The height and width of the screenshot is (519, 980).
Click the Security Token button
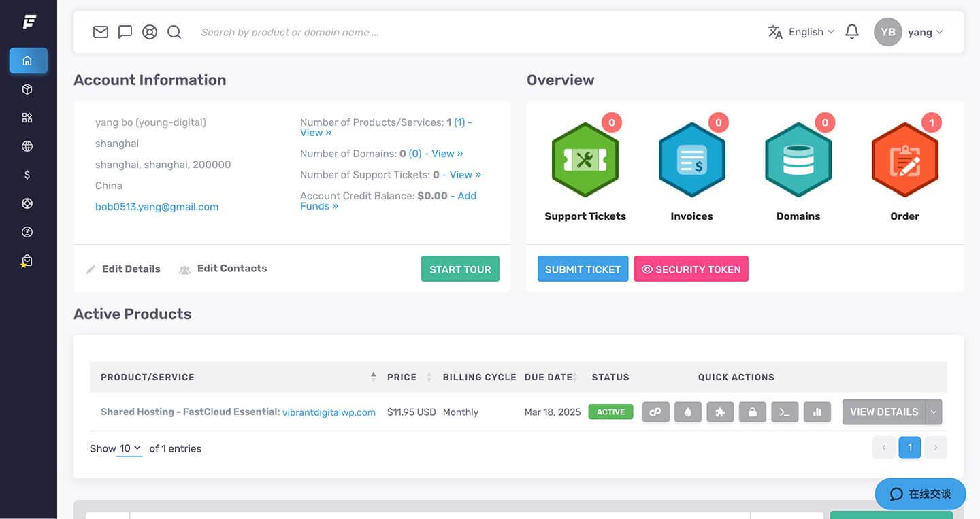click(x=691, y=269)
